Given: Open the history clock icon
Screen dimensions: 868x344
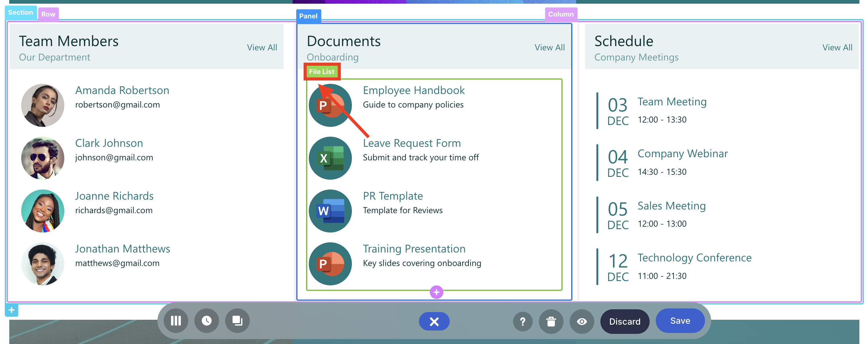Looking at the screenshot, I should [x=207, y=321].
